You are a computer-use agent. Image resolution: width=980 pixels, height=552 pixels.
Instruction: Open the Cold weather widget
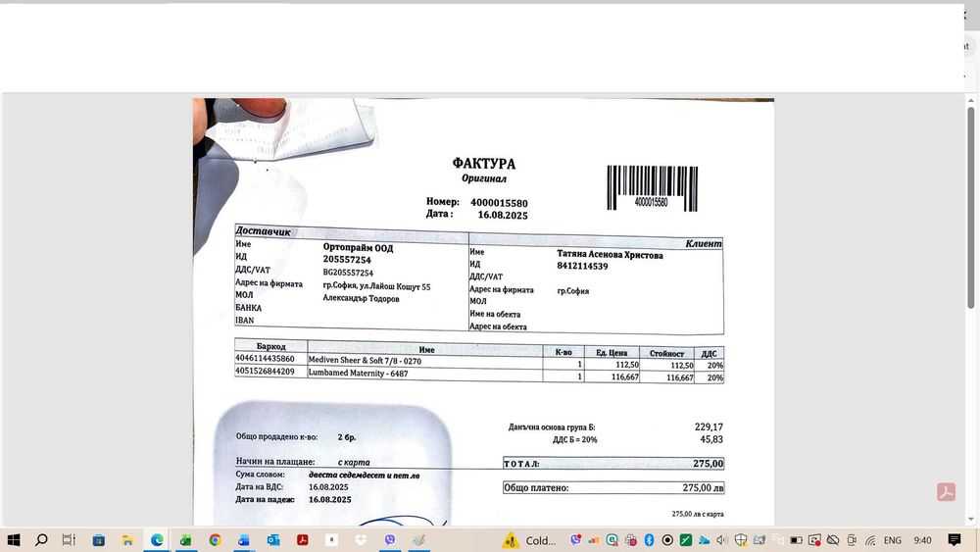(530, 540)
